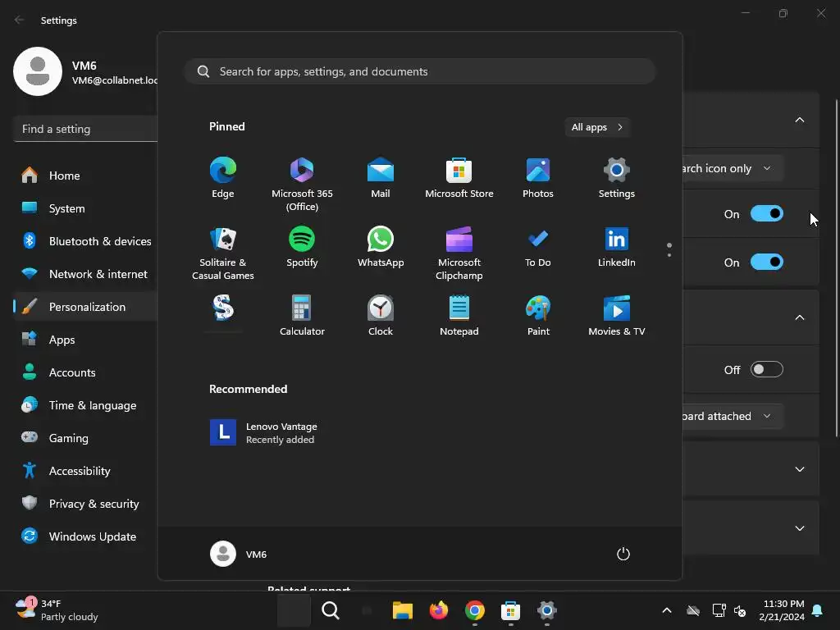Launch Firefox from the taskbar

click(438, 610)
